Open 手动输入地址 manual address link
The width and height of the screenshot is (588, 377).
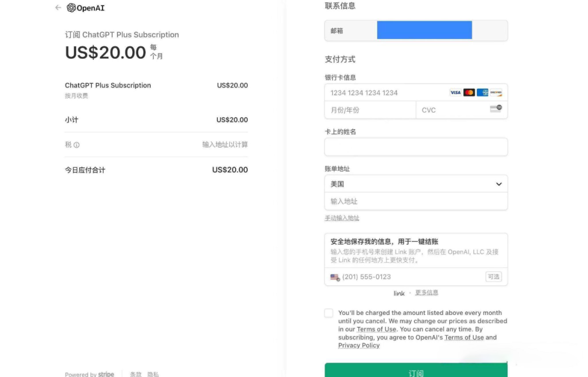[341, 218]
